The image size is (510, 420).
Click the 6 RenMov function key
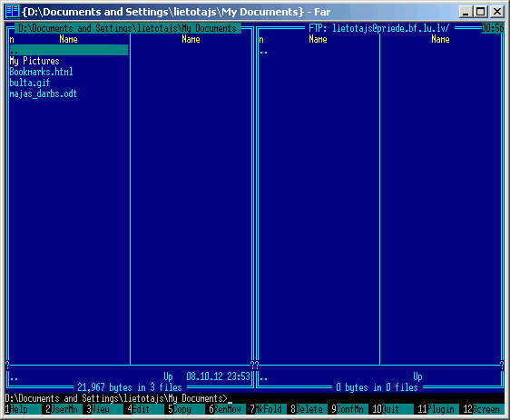pyautogui.click(x=228, y=409)
